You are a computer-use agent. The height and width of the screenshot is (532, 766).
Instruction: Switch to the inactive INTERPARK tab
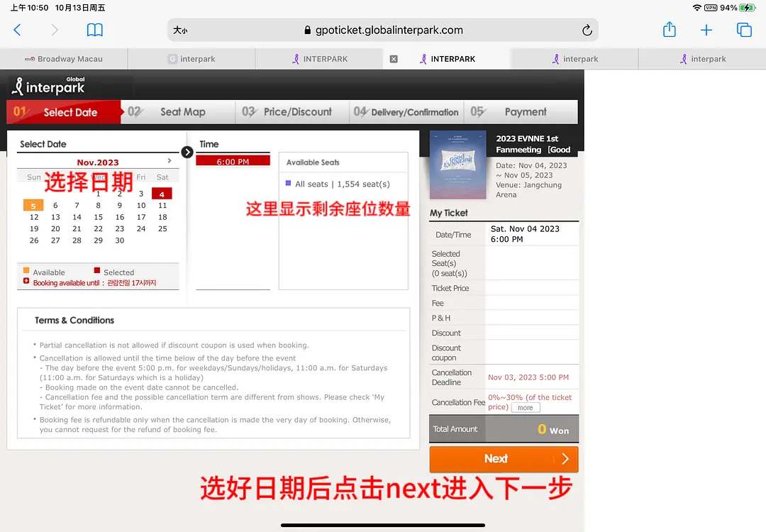coord(319,59)
